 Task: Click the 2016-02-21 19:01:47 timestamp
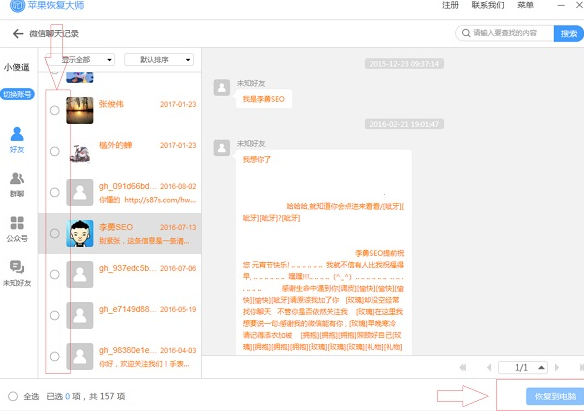point(404,124)
